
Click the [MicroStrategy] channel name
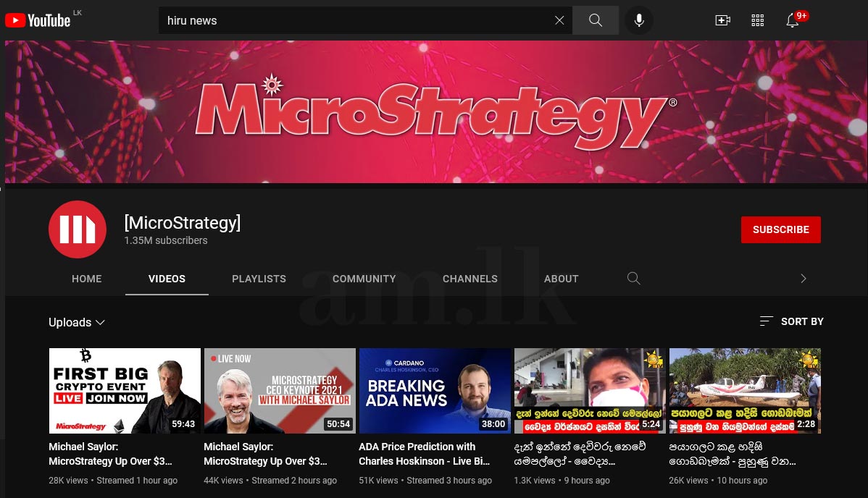click(x=182, y=222)
